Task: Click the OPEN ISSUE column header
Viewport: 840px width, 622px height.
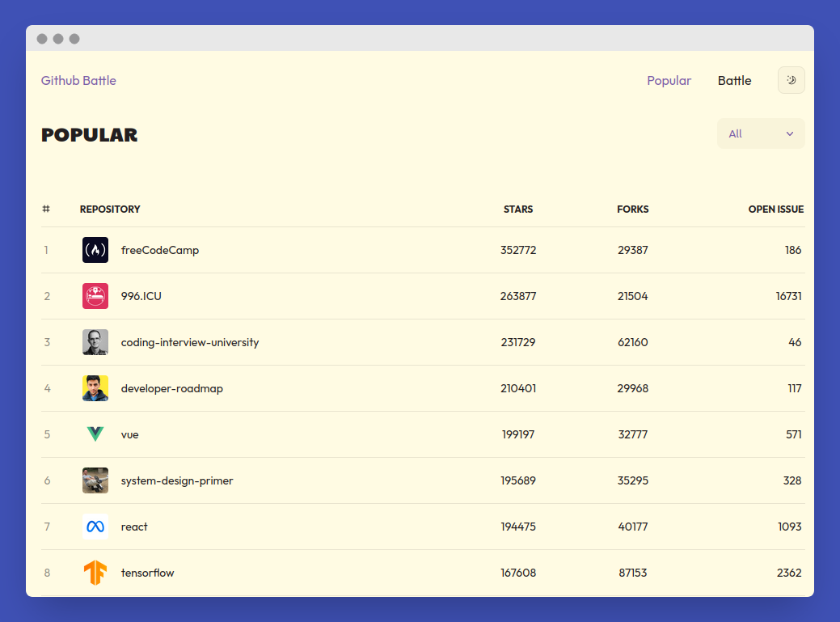Action: [775, 209]
